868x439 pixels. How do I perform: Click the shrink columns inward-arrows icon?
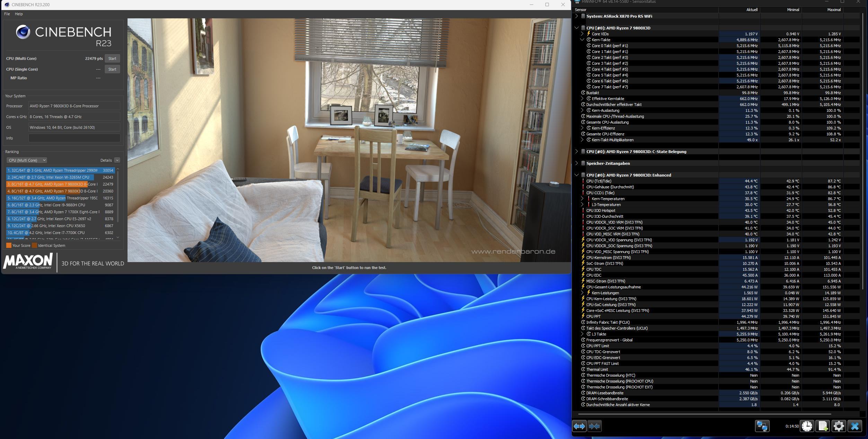click(594, 426)
